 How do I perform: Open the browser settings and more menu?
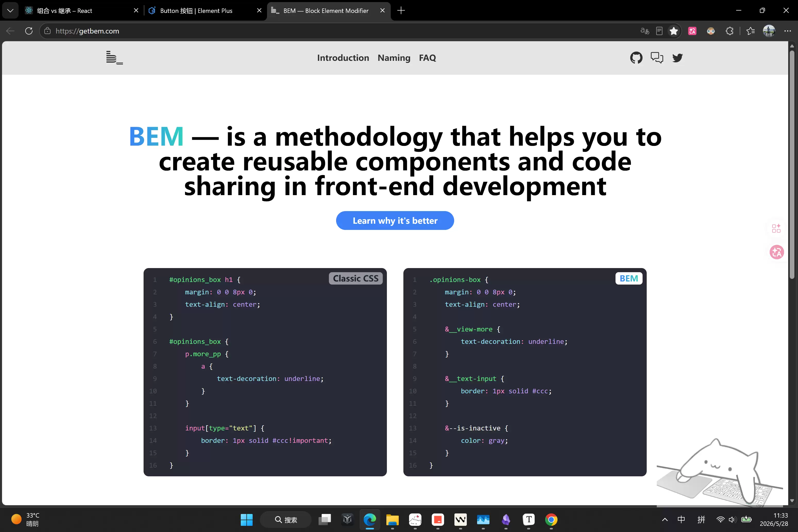(x=787, y=31)
